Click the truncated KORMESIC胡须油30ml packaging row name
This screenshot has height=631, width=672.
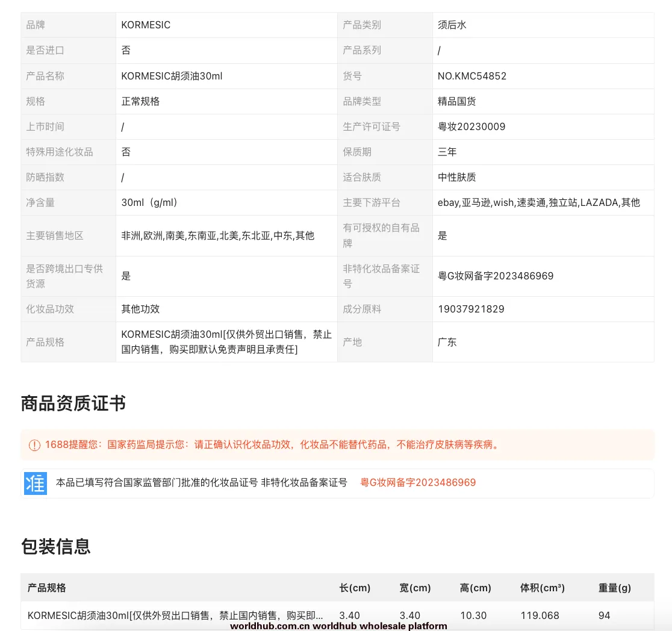click(175, 615)
